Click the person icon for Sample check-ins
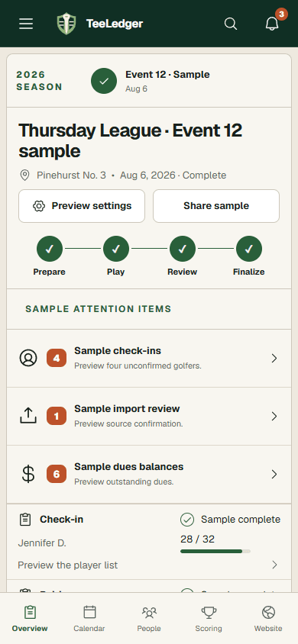This screenshot has width=298, height=644. pyautogui.click(x=28, y=358)
